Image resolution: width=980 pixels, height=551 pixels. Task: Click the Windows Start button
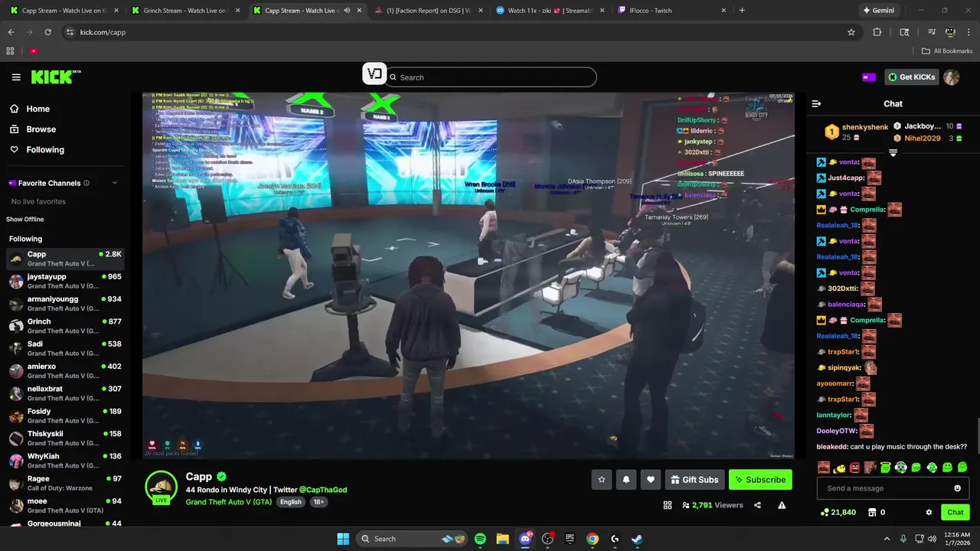[343, 539]
